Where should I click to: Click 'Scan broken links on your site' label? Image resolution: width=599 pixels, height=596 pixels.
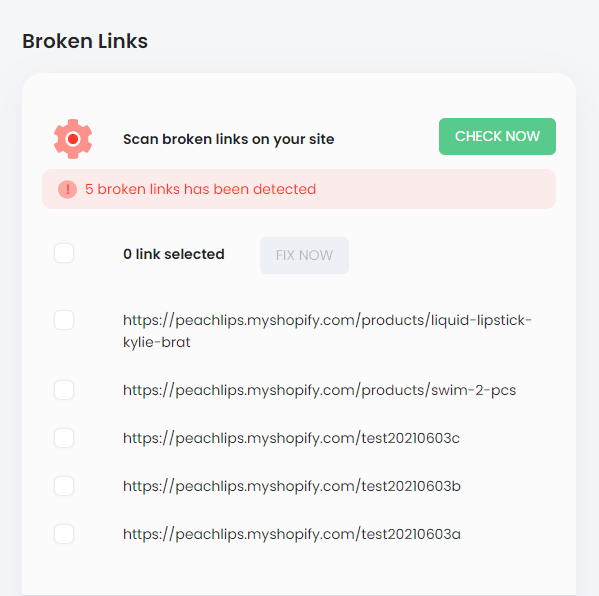[x=228, y=139]
